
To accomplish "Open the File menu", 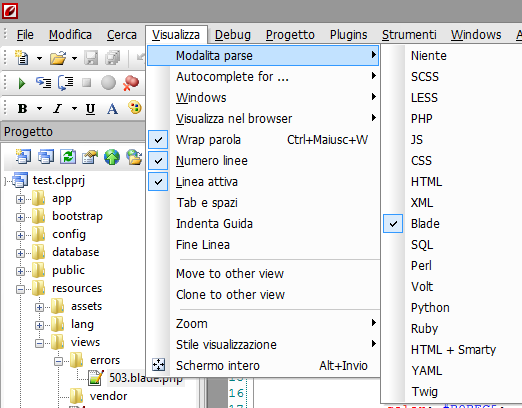I will coord(25,35).
